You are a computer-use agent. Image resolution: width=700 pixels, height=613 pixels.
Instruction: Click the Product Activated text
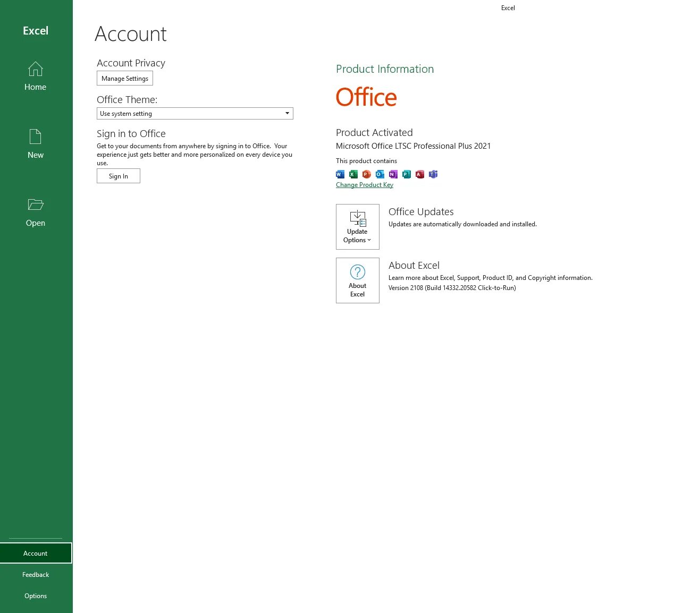click(x=374, y=132)
